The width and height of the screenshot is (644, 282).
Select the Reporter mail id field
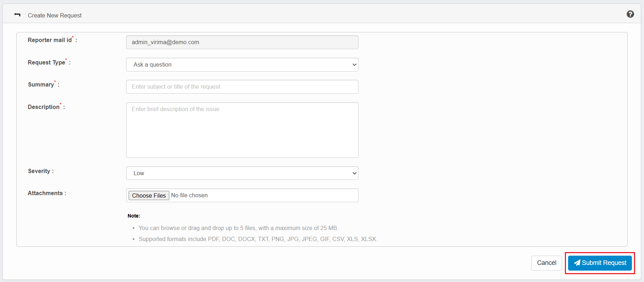pos(242,42)
